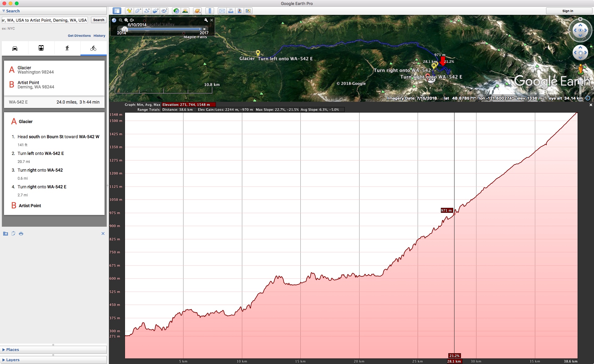Image resolution: width=594 pixels, height=364 pixels.
Task: Open time slider options wrench icon
Action: tap(206, 20)
